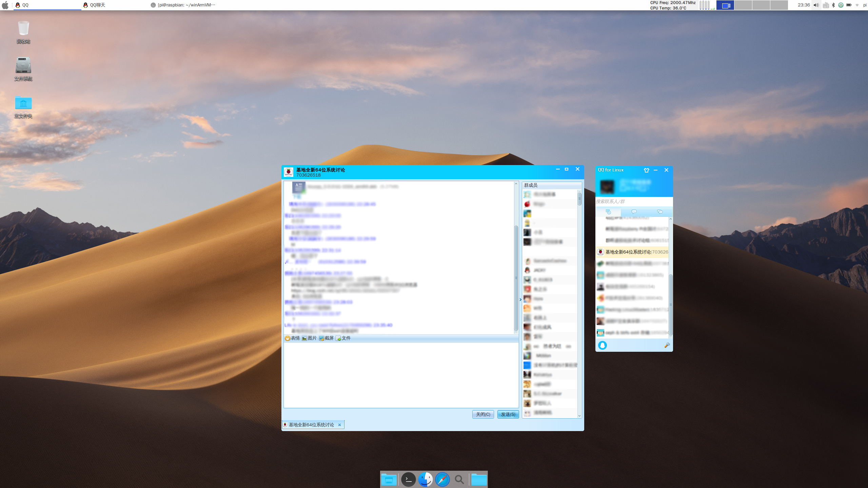Collapse the group members panel arrow
This screenshot has height=488, width=868.
[520, 300]
